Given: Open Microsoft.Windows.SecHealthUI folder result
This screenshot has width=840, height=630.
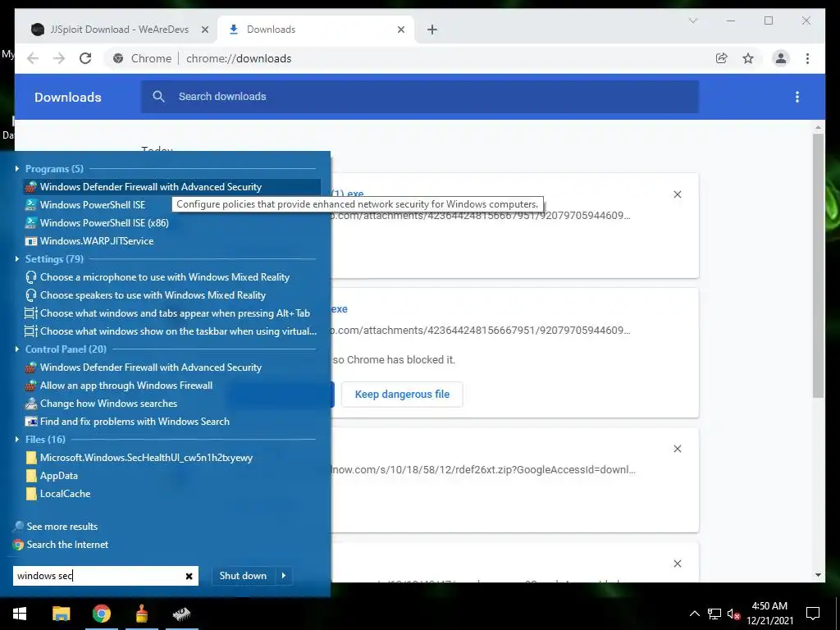Looking at the screenshot, I should [x=146, y=458].
